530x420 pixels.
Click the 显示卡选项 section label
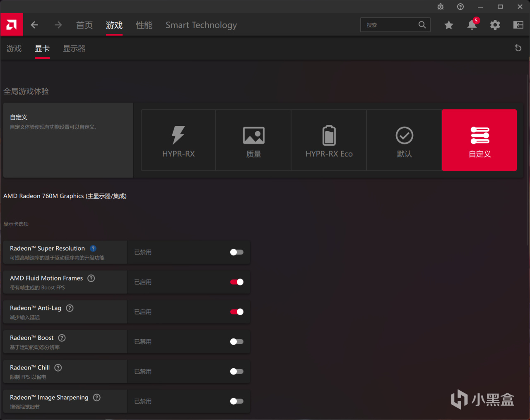tap(16, 224)
